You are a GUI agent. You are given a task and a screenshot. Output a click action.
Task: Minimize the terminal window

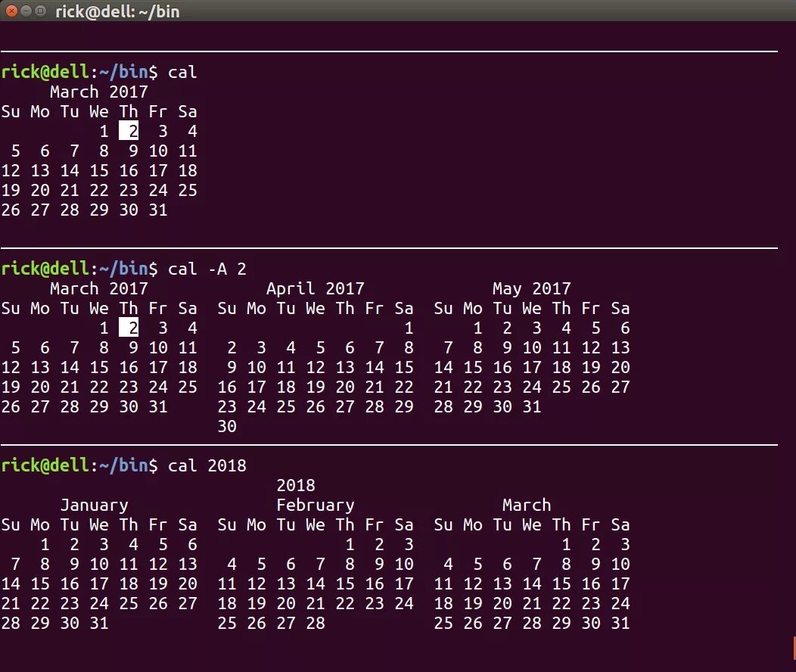(26, 11)
